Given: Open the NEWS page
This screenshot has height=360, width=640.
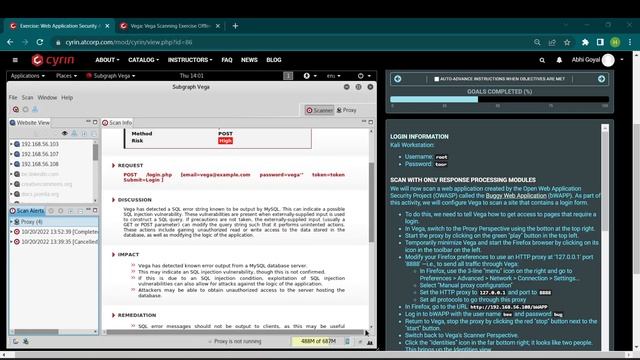Looking at the screenshot, I should [x=249, y=60].
